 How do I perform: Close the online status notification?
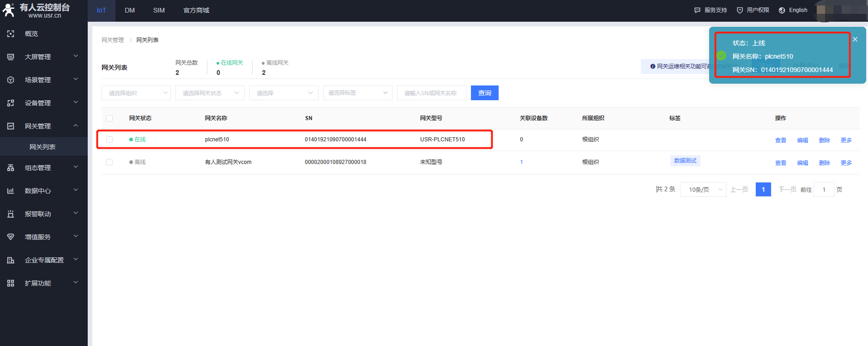(855, 39)
